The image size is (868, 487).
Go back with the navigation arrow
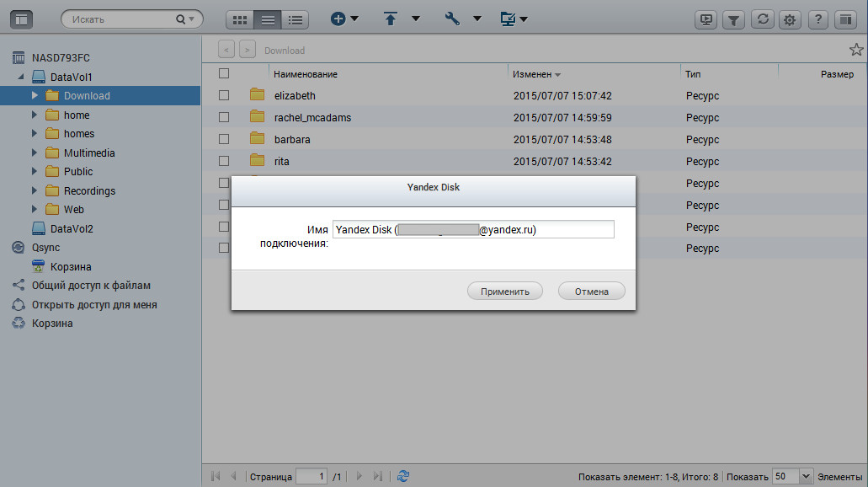[226, 50]
